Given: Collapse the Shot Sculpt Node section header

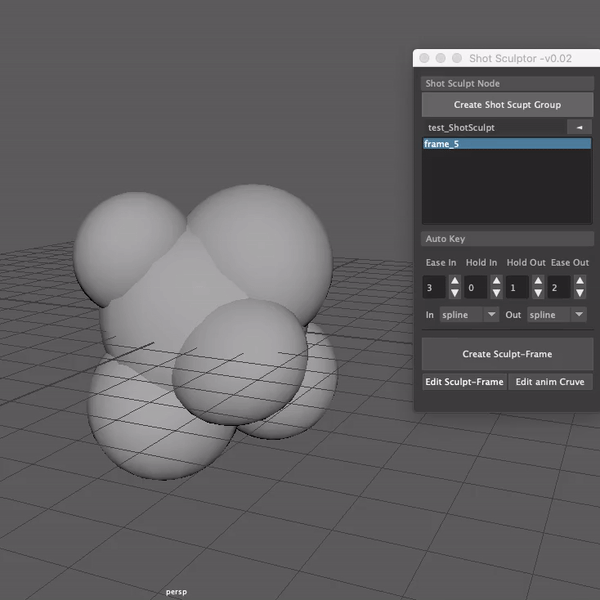Looking at the screenshot, I should (x=507, y=83).
